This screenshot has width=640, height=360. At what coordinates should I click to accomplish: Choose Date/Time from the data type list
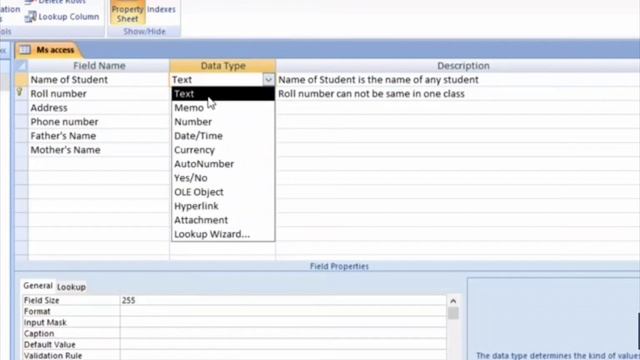pos(223,136)
